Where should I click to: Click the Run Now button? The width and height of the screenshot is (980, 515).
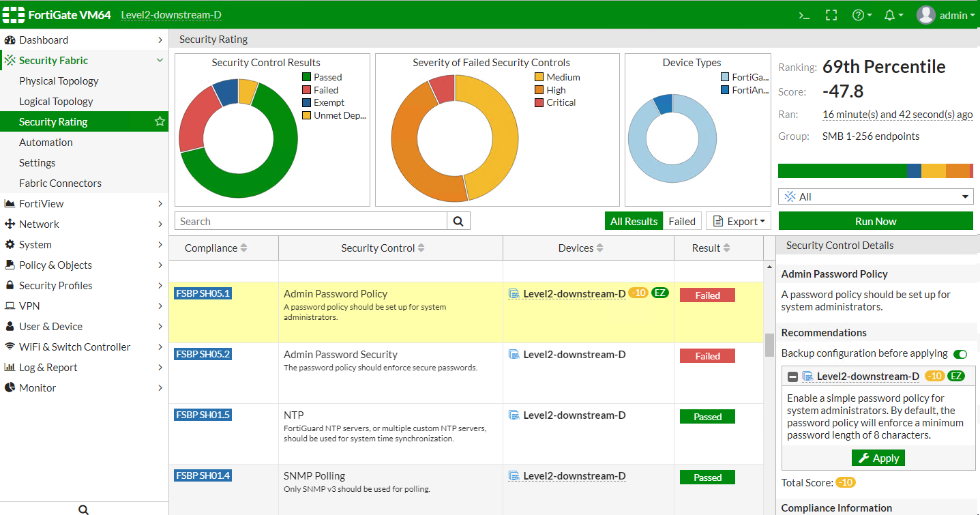coord(876,221)
